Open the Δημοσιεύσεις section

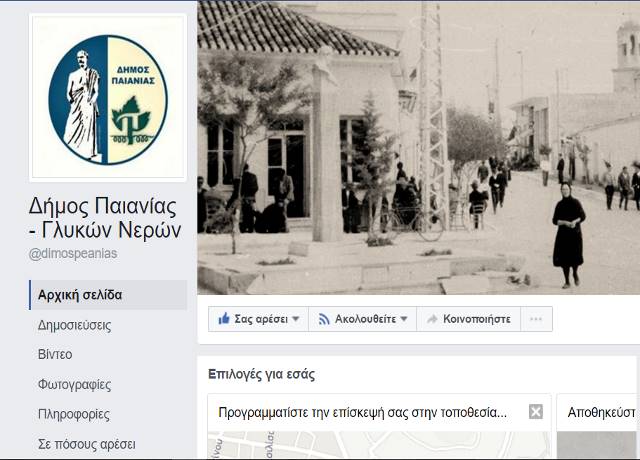[74, 325]
